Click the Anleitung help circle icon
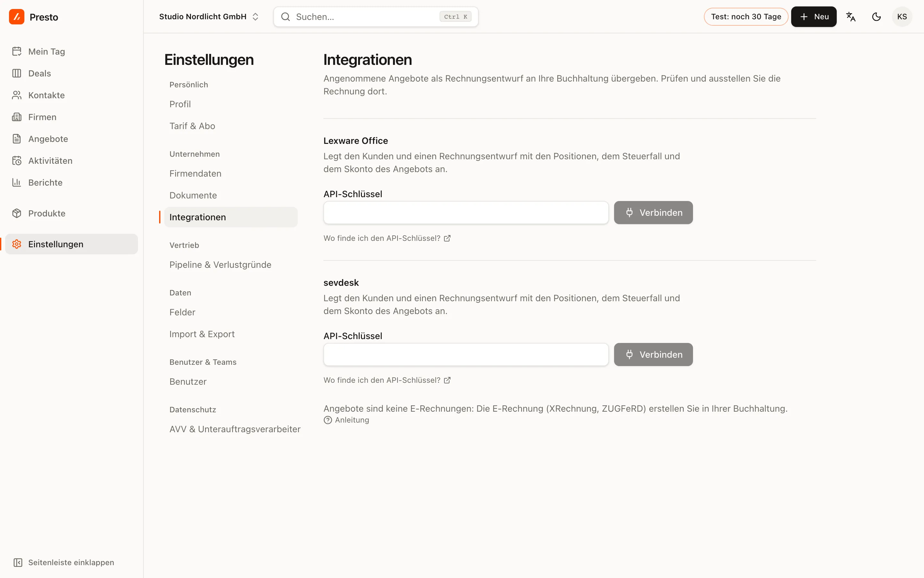The height and width of the screenshot is (578, 924). 328,420
